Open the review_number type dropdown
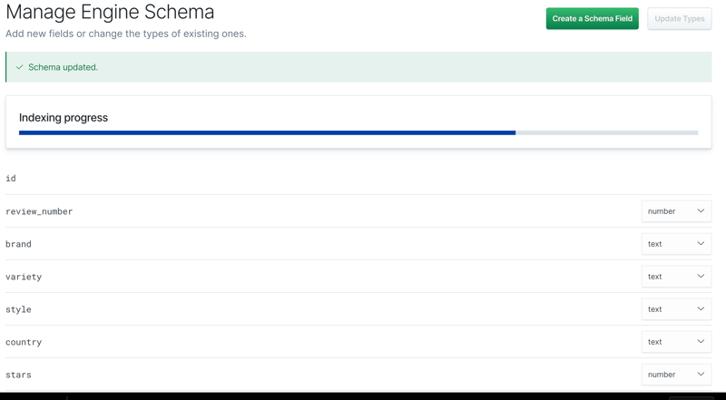The width and height of the screenshot is (726, 400). pyautogui.click(x=676, y=211)
